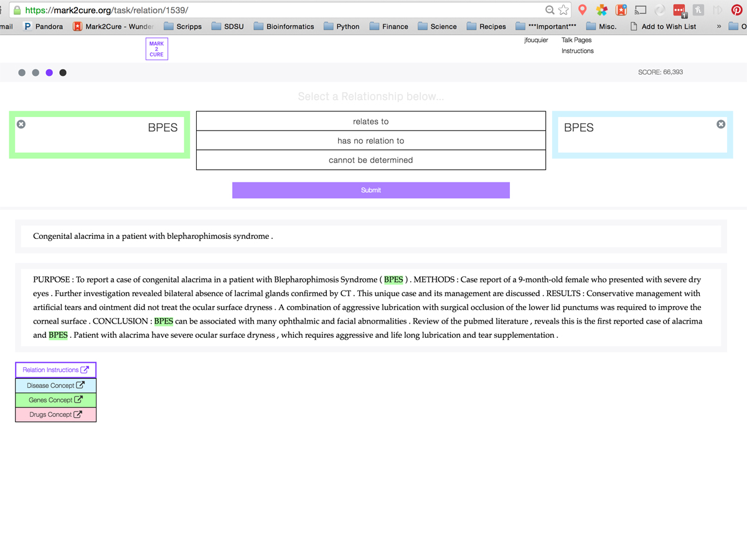Remove the green BPES concept with X
The width and height of the screenshot is (747, 560).
(x=21, y=124)
